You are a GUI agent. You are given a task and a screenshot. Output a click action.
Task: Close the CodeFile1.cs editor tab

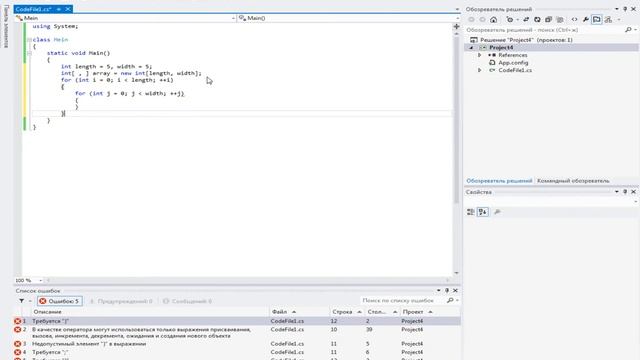pos(68,9)
